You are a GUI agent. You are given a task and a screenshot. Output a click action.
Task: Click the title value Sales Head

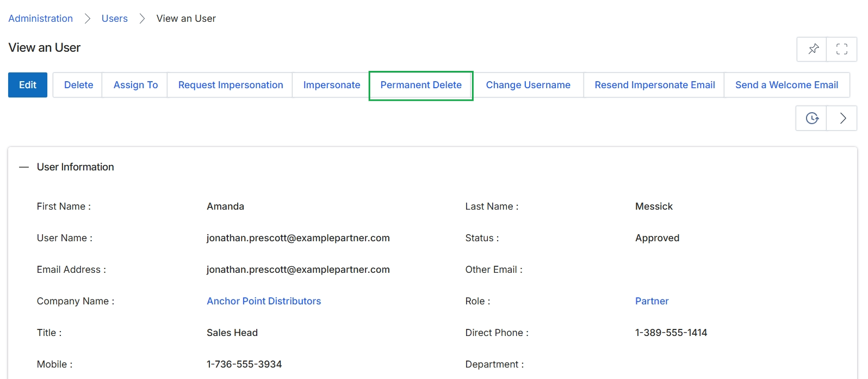232,333
